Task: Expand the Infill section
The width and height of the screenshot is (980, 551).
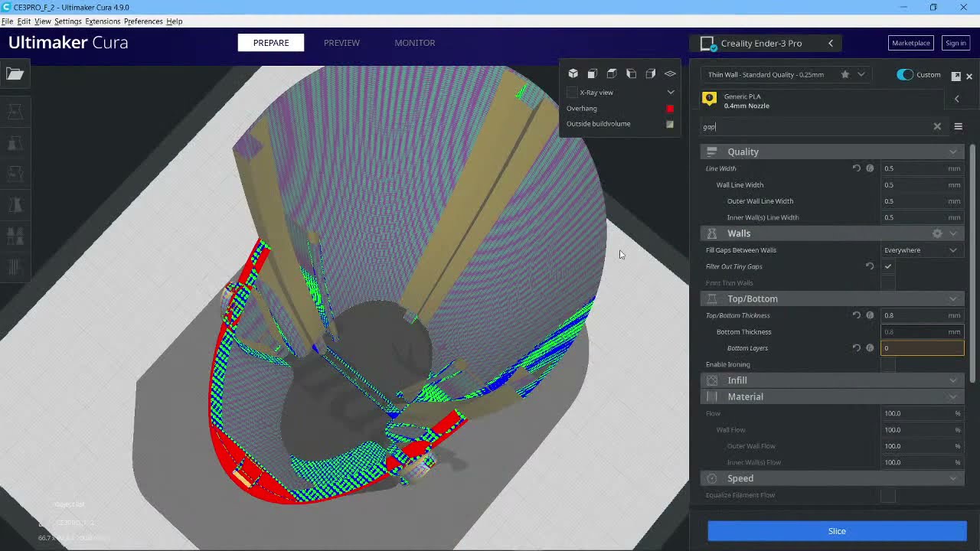Action: point(953,380)
